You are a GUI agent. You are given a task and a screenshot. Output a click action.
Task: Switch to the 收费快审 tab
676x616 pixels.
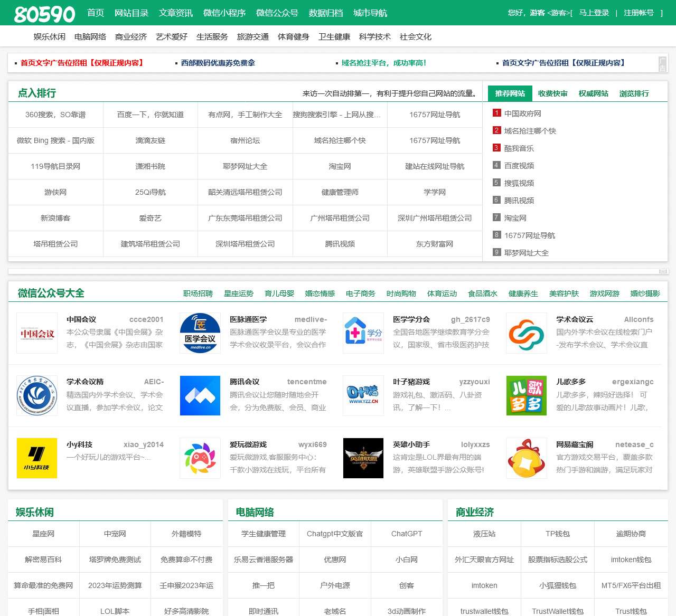click(552, 93)
